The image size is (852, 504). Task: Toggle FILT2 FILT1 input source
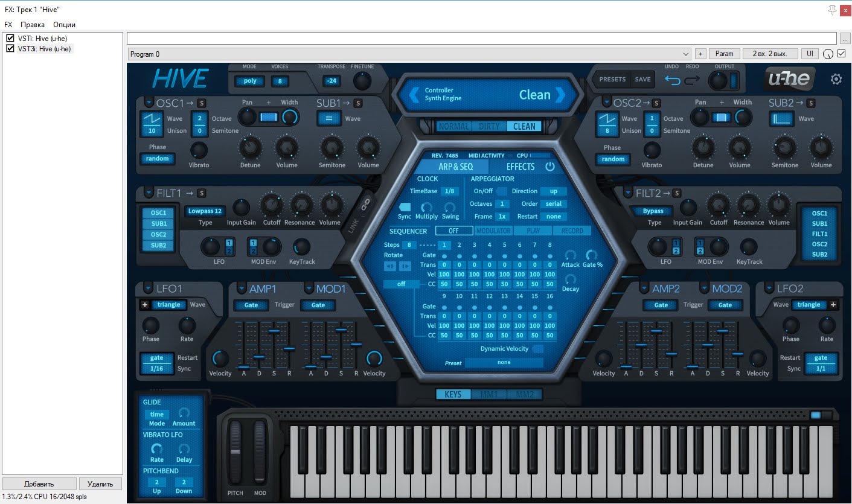point(819,234)
